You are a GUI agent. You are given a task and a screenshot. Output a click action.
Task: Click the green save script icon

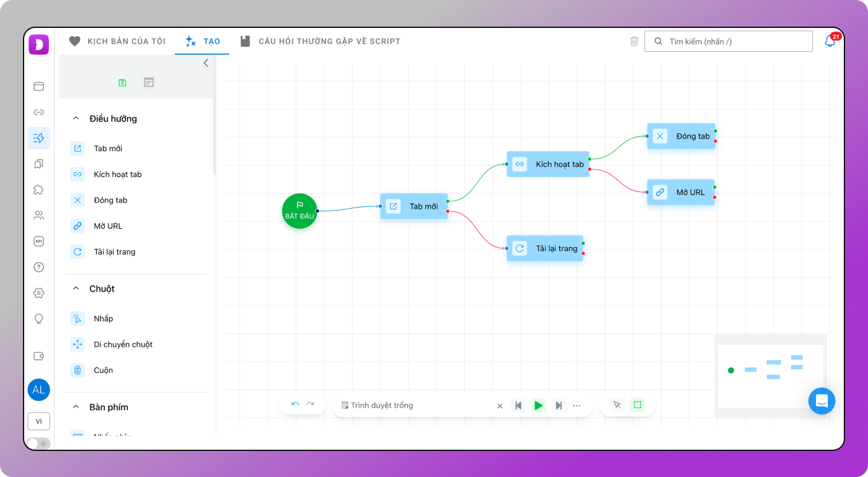point(122,82)
